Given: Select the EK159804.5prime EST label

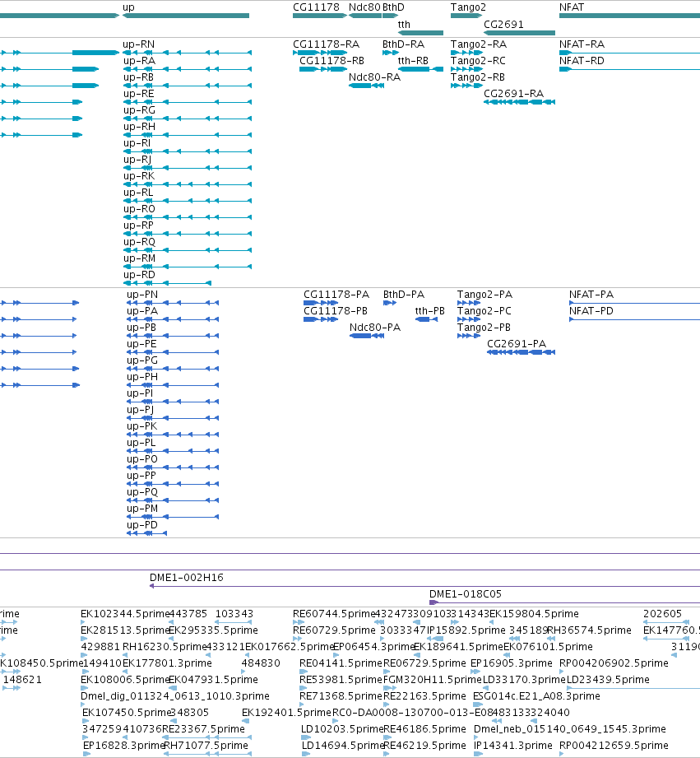Looking at the screenshot, I should click(x=535, y=613).
